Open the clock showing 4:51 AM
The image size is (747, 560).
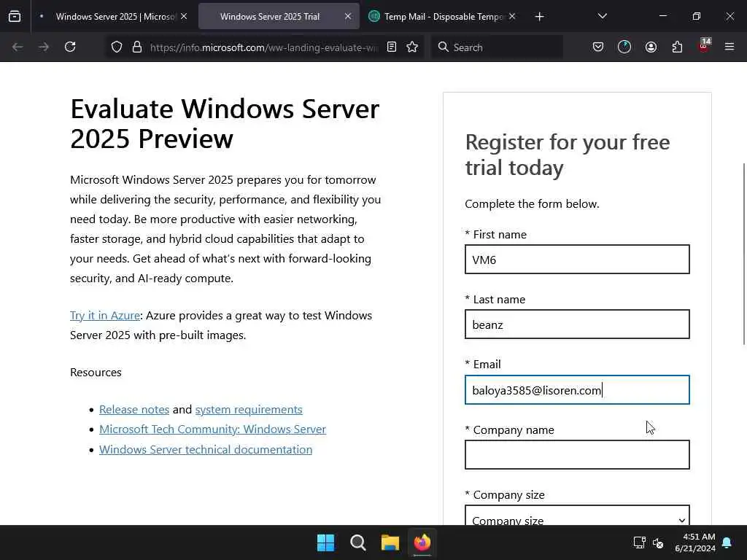695,542
